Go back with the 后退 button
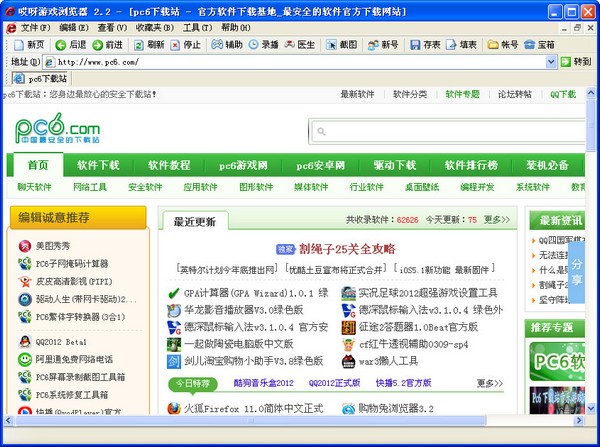 [70, 45]
